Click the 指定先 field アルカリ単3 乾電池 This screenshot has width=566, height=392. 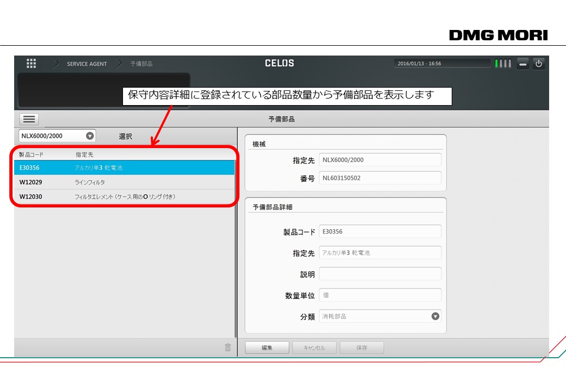click(x=380, y=253)
